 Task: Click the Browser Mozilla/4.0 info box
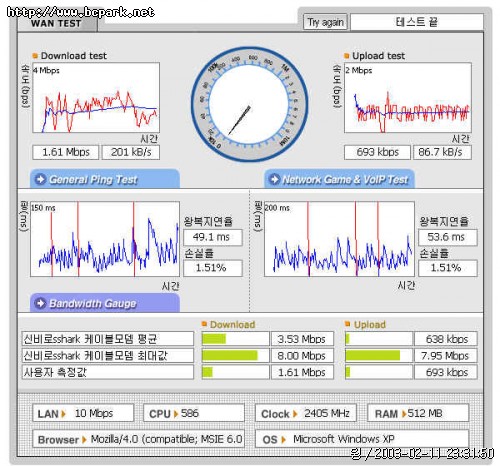(138, 439)
